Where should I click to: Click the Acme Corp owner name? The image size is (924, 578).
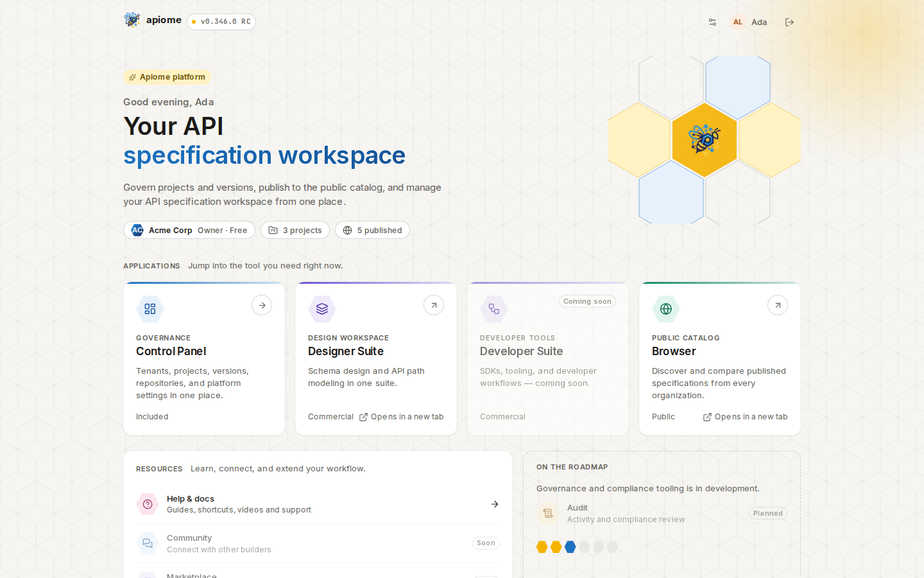pyautogui.click(x=171, y=230)
